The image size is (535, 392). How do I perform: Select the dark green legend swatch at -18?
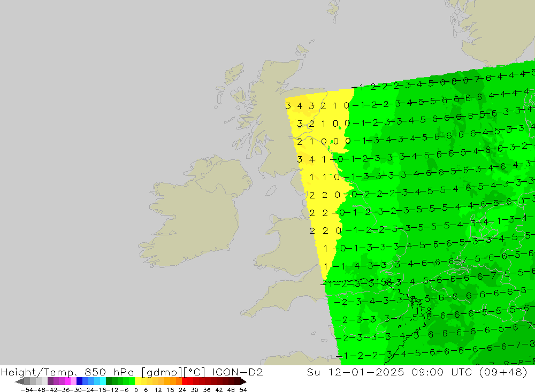coord(109,381)
